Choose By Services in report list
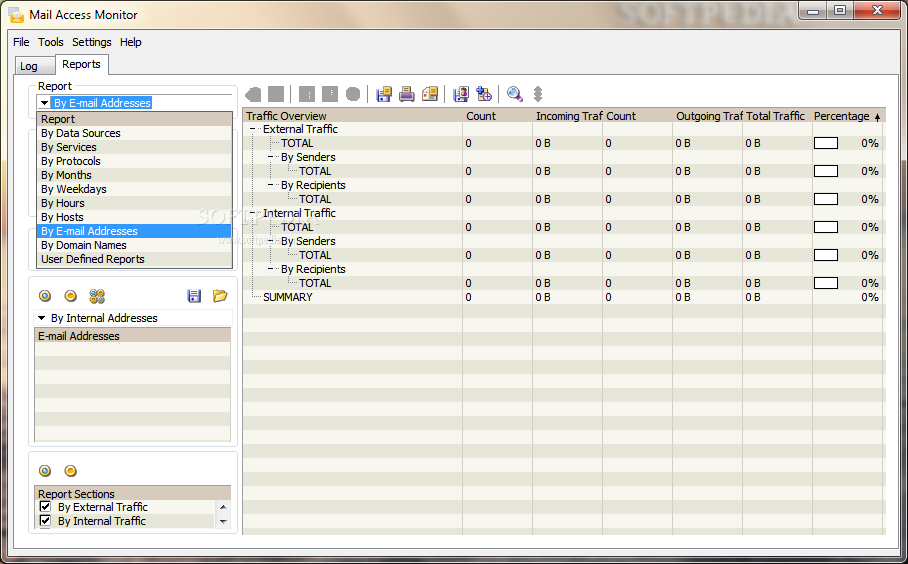Screen dimensions: 908x564 134,147
